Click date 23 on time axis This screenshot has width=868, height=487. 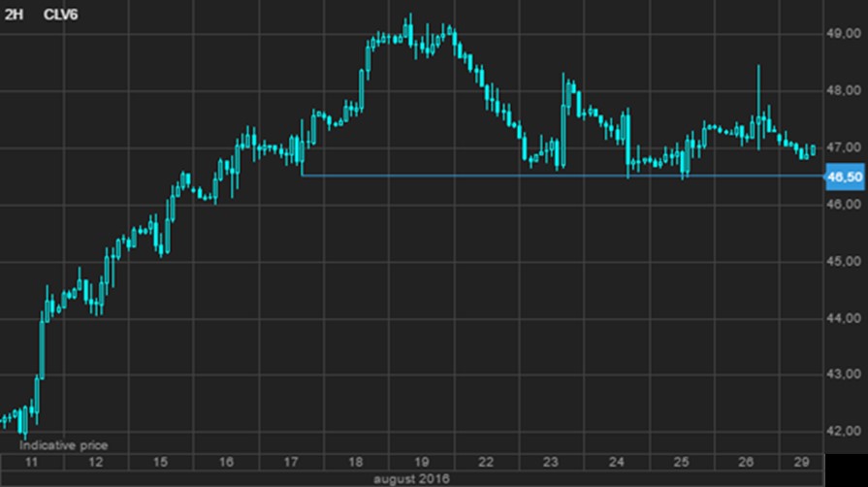pyautogui.click(x=551, y=462)
